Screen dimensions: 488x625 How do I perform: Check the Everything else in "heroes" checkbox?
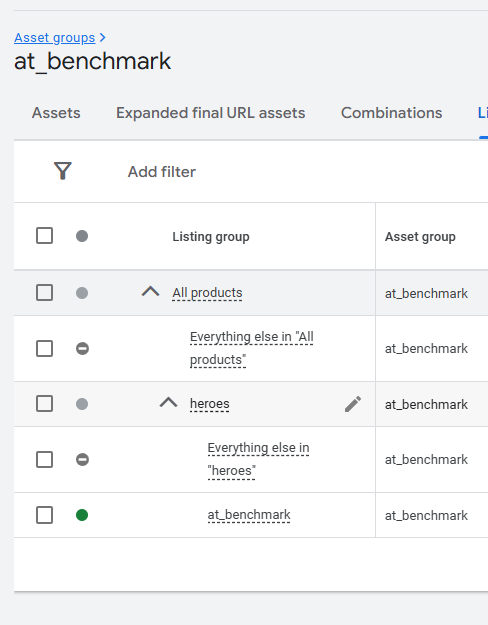pyautogui.click(x=44, y=459)
